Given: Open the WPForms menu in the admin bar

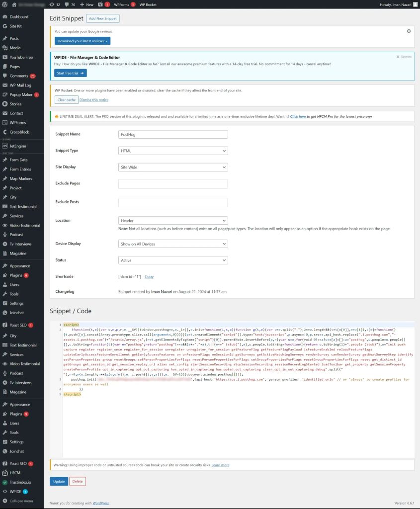Looking at the screenshot, I should (125, 4).
